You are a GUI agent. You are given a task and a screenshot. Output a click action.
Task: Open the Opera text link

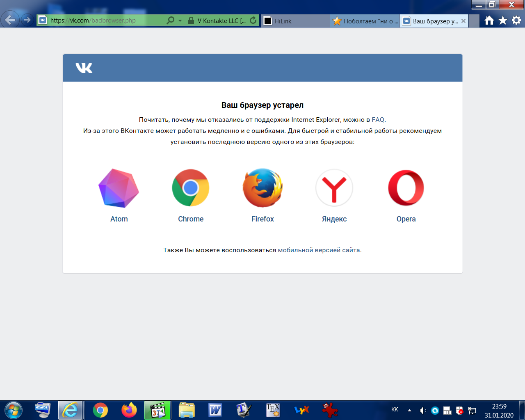(x=406, y=219)
